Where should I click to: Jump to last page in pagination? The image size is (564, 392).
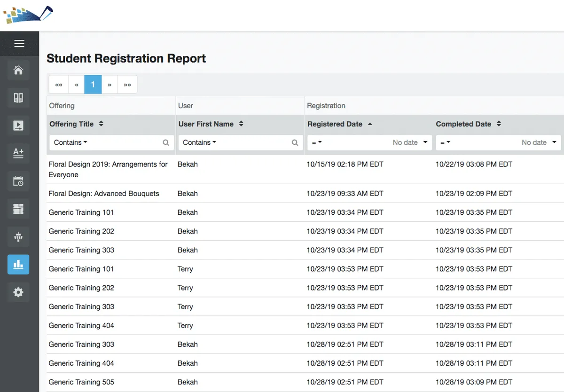coord(127,85)
